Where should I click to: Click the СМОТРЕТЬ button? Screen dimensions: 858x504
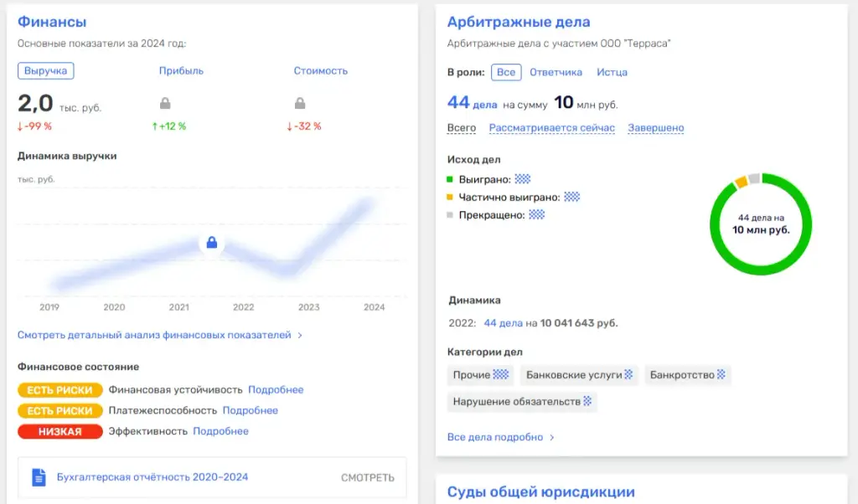(x=368, y=478)
